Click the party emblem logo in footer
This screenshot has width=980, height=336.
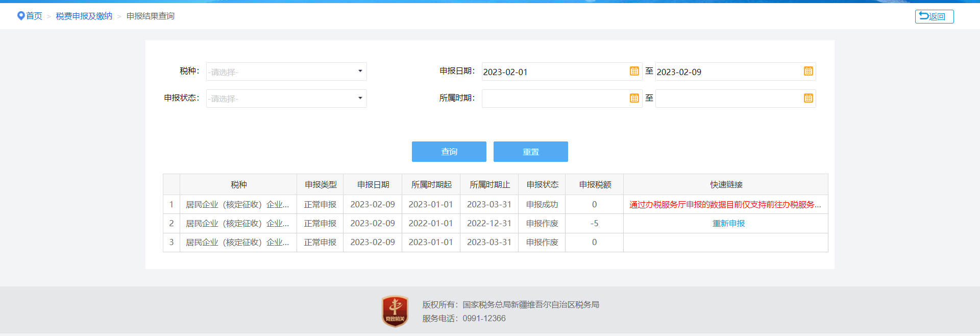click(x=395, y=311)
